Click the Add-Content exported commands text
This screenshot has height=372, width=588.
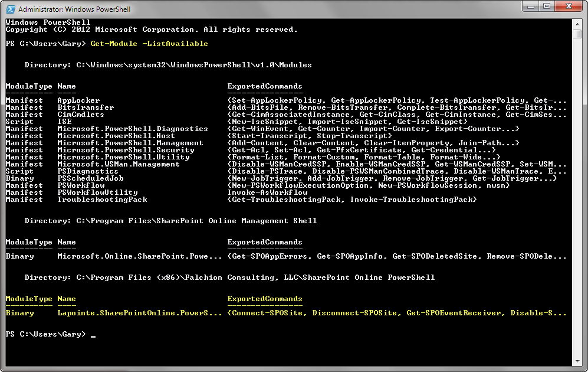tap(373, 143)
